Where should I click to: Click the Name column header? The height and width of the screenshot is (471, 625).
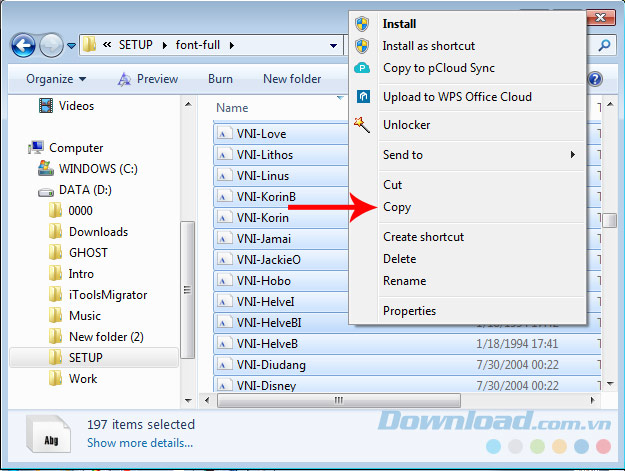pos(232,108)
